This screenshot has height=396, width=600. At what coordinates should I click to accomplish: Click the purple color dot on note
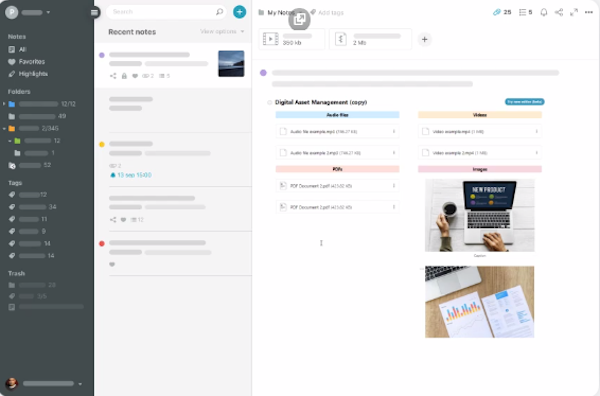click(263, 73)
